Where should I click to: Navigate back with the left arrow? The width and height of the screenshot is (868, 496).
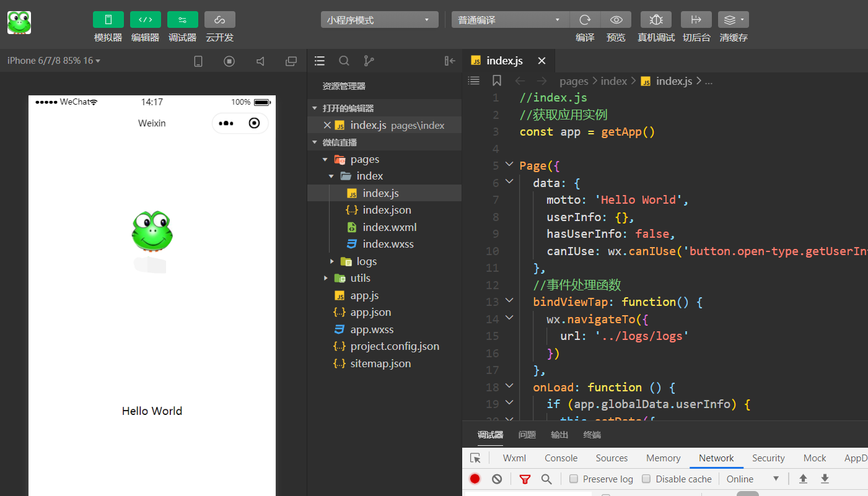point(520,81)
